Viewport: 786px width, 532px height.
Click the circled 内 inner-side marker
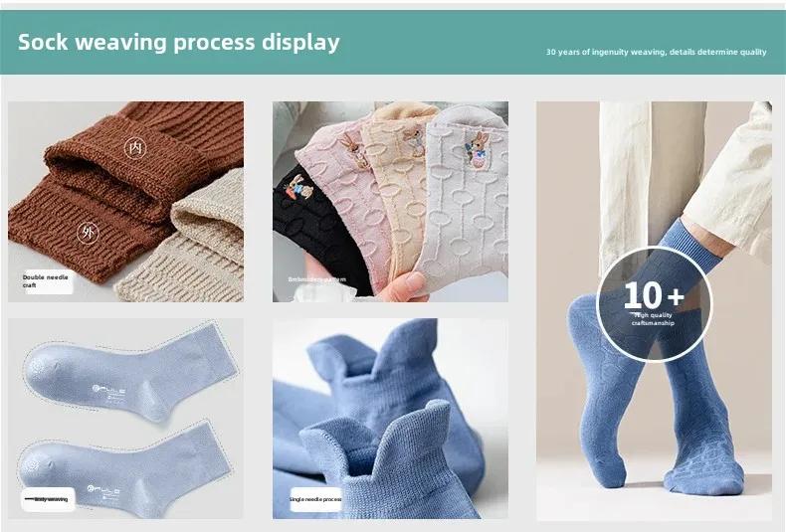pos(135,148)
